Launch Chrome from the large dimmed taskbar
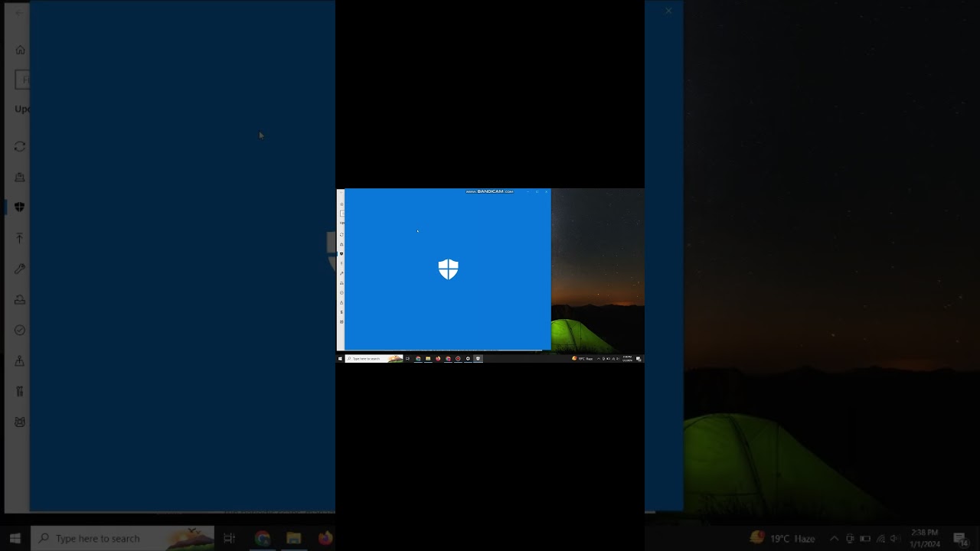Screen dimensions: 980x551 [263, 538]
